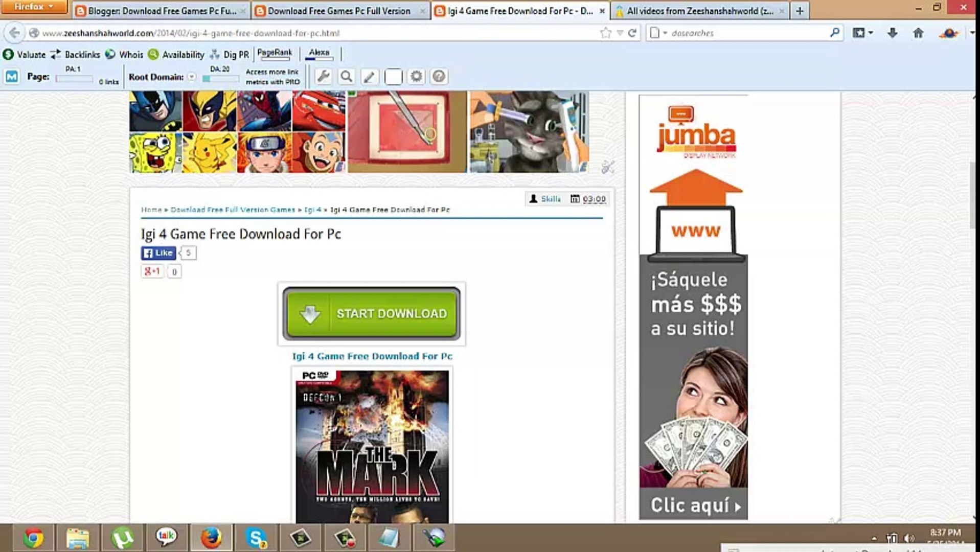This screenshot has height=552, width=980.
Task: Close the Igi 4 Game tab
Action: [602, 11]
